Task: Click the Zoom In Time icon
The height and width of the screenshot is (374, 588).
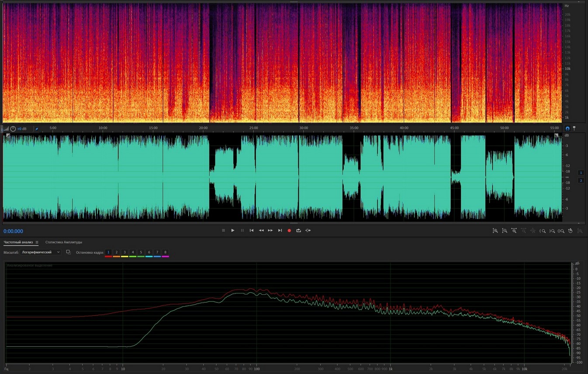Action: pyautogui.click(x=514, y=231)
